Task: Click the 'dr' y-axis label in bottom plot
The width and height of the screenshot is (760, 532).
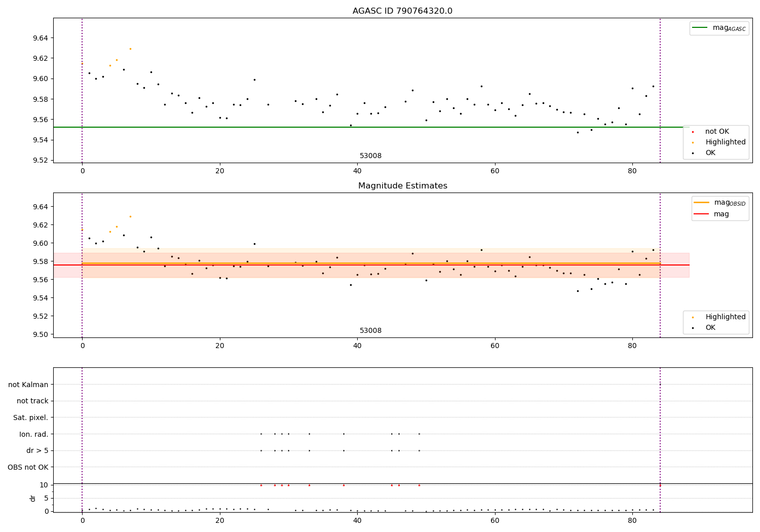Action: (x=33, y=498)
